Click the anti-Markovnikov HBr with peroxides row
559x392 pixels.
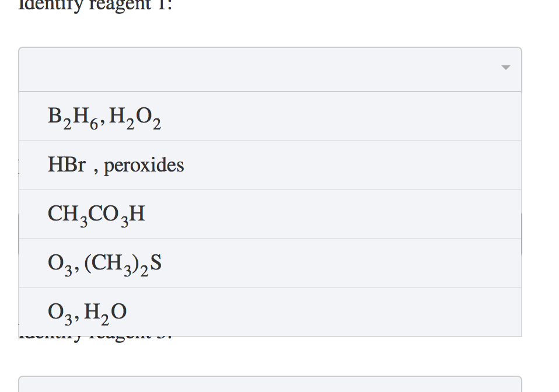116,164
